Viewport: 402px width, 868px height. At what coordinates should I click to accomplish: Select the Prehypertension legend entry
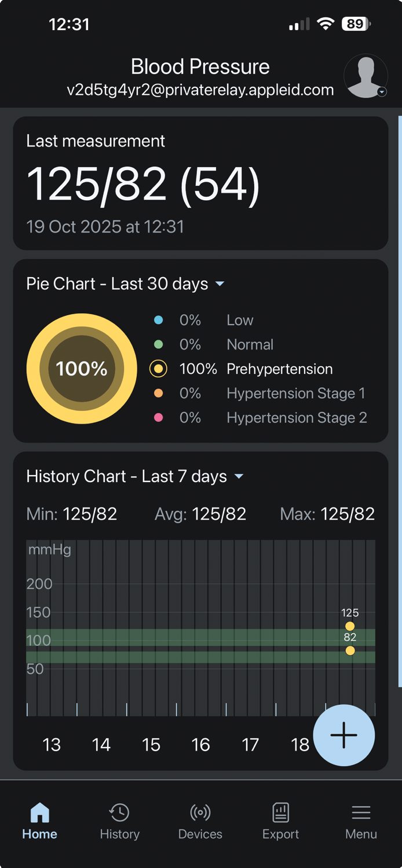[279, 369]
